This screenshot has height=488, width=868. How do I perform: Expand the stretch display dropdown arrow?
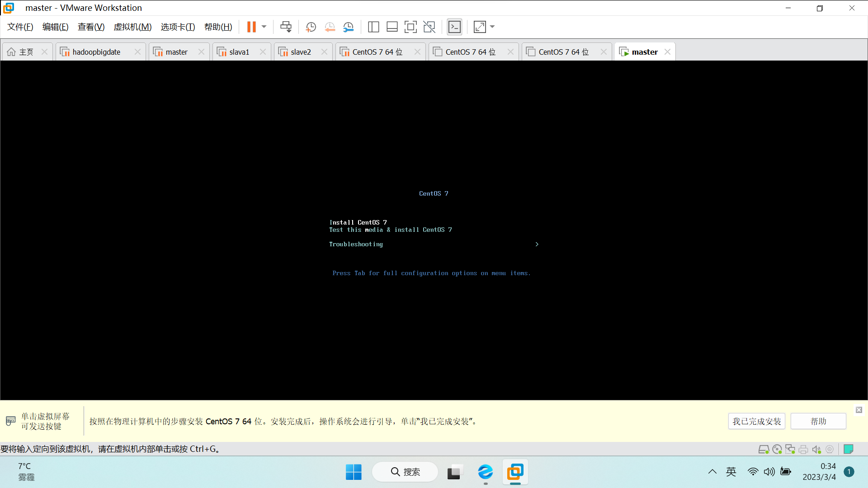(x=492, y=27)
